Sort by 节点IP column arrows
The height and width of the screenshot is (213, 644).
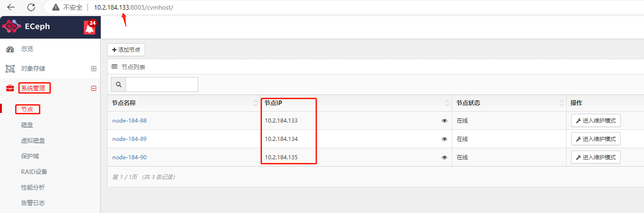click(448, 103)
